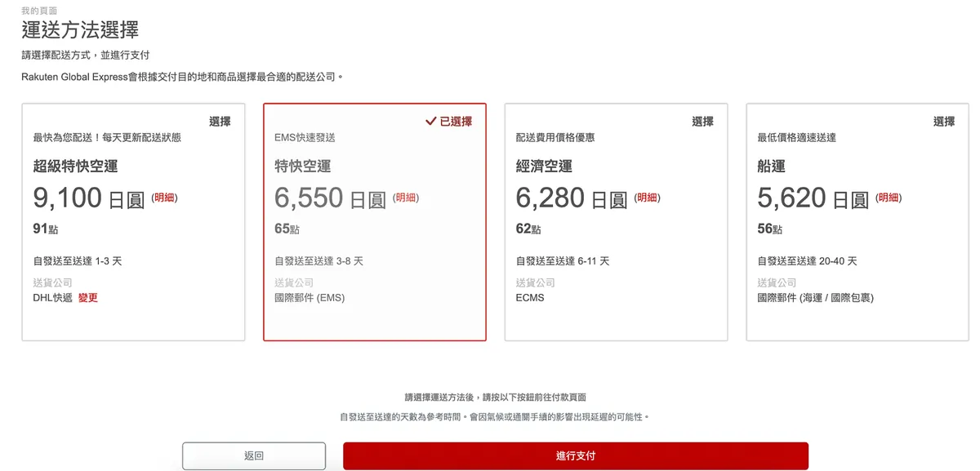Click the 進行支付 payment button
This screenshot has height=471, width=980.
575,455
